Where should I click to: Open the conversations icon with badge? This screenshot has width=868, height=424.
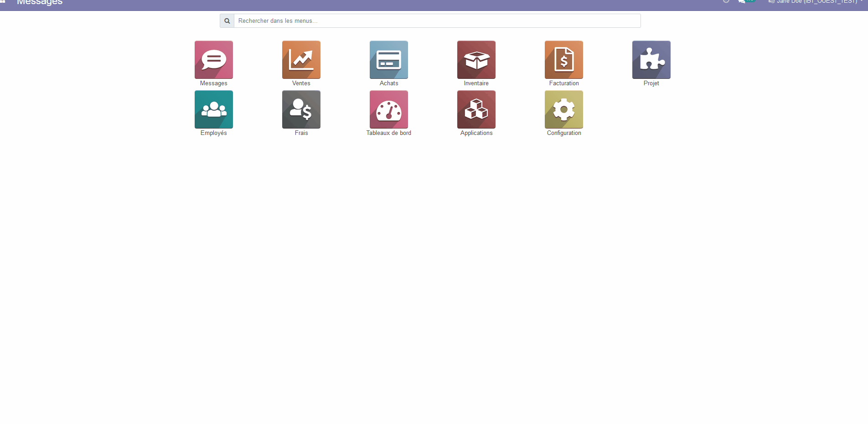(743, 1)
